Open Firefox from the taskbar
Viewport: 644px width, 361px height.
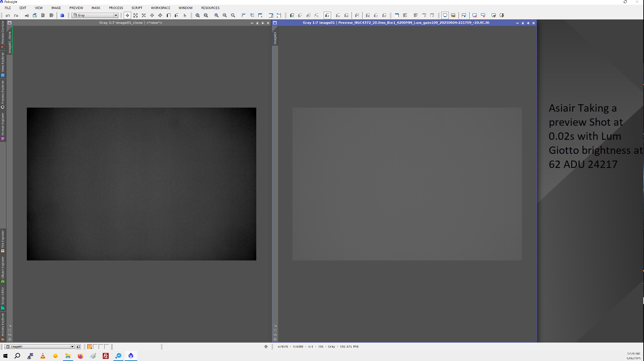(x=80, y=356)
